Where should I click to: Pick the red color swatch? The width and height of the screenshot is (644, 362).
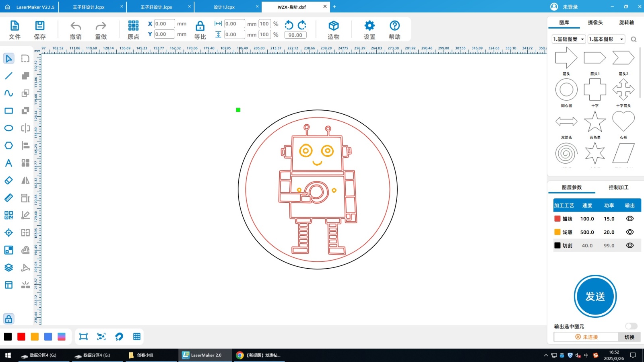point(21,337)
